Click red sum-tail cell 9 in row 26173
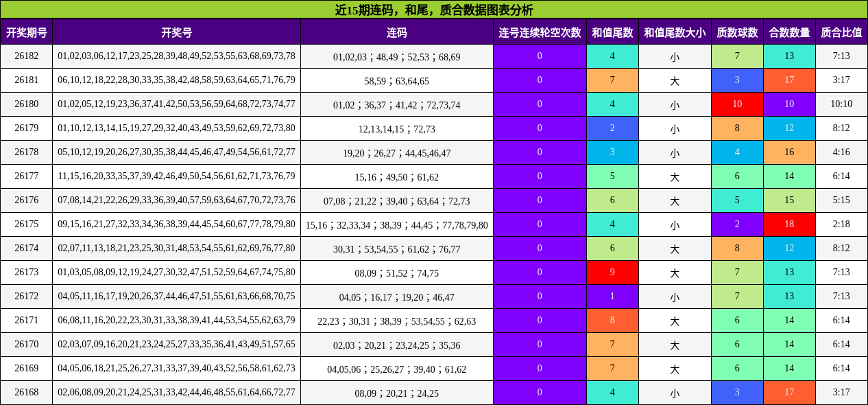 click(612, 273)
